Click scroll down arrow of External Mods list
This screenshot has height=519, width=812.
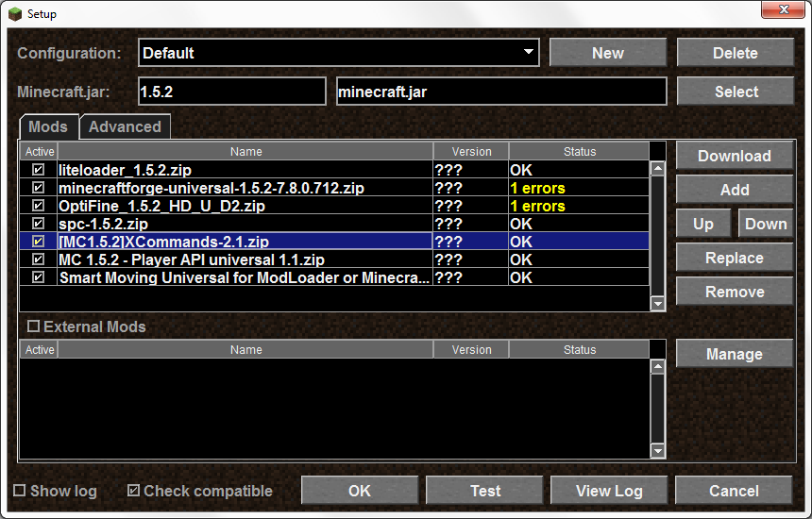coord(658,451)
